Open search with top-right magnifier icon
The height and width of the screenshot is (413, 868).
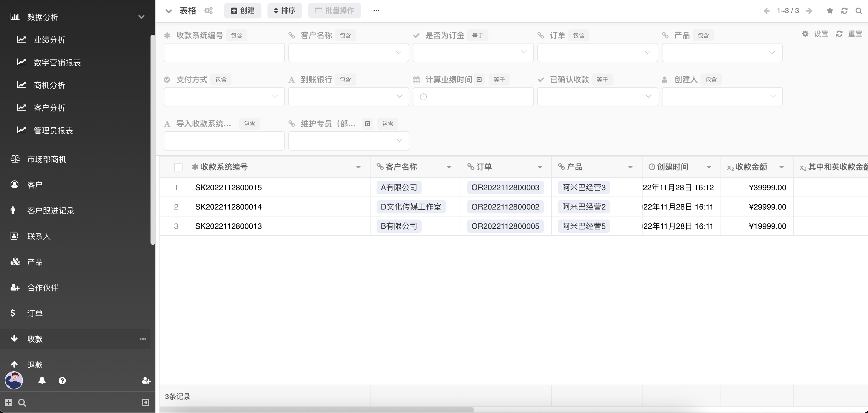(x=859, y=11)
